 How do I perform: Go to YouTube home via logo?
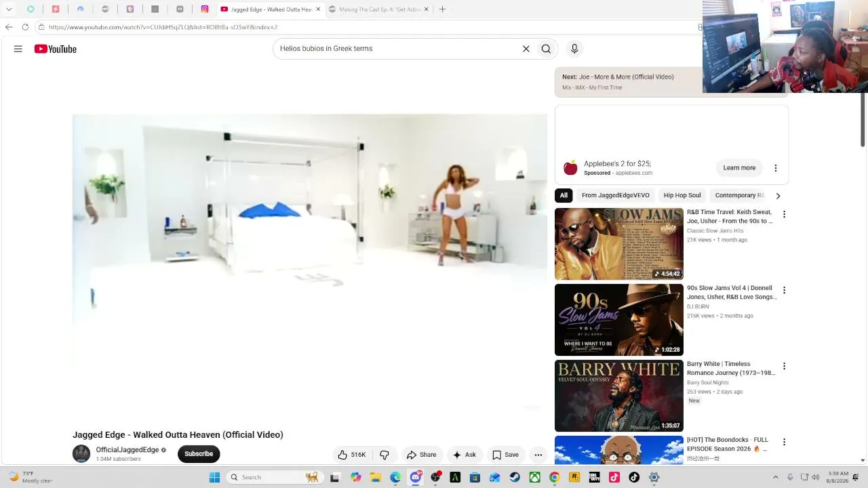(x=56, y=49)
